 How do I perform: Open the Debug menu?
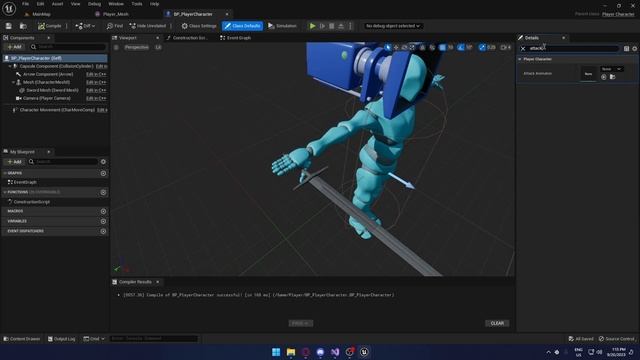tap(94, 4)
